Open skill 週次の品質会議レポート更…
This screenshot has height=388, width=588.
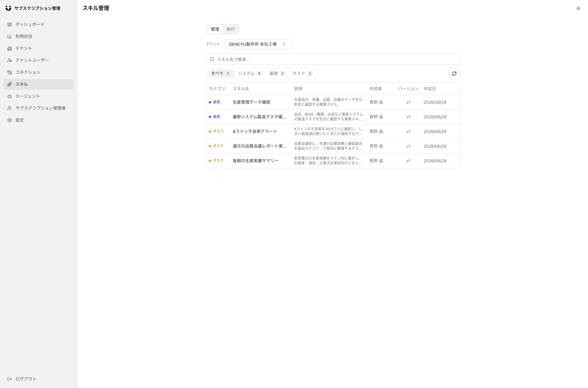(259, 146)
